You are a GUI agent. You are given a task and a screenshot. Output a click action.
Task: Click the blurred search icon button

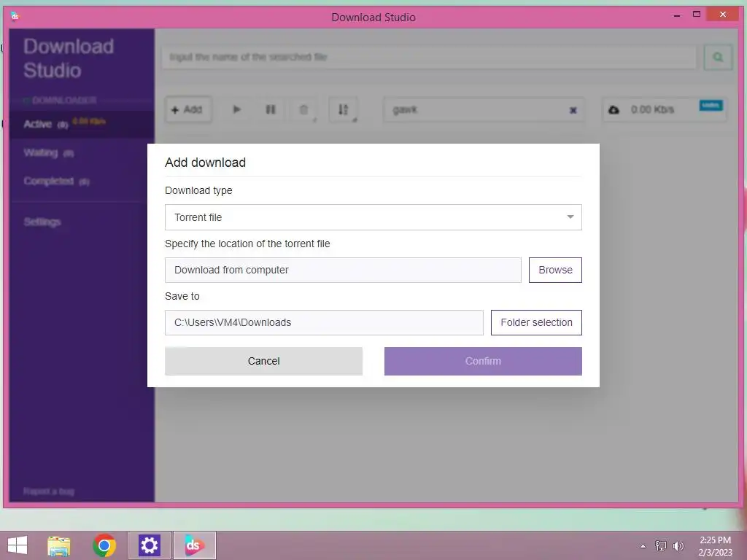tap(718, 57)
